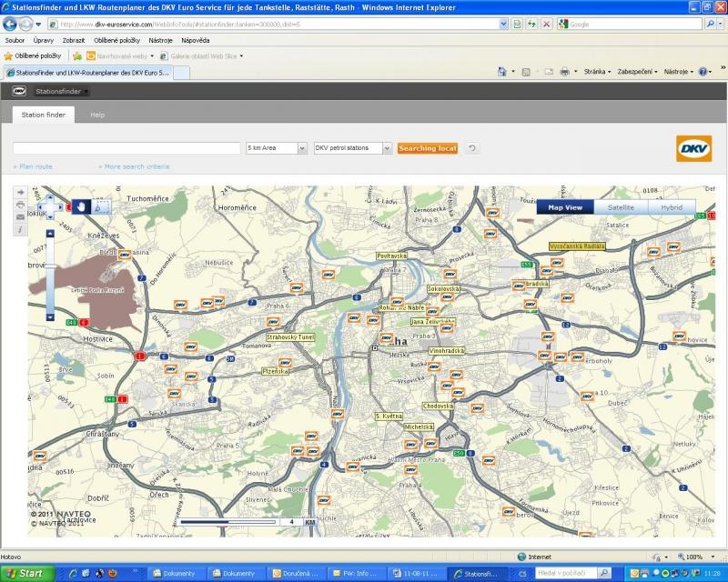Open the Stationsfinder header dropdown
The image size is (728, 582).
pos(62,92)
